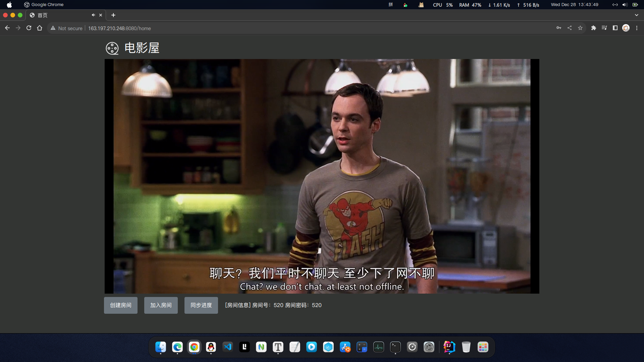Open the saved passwords key icon
This screenshot has width=644, height=362.
[559, 28]
